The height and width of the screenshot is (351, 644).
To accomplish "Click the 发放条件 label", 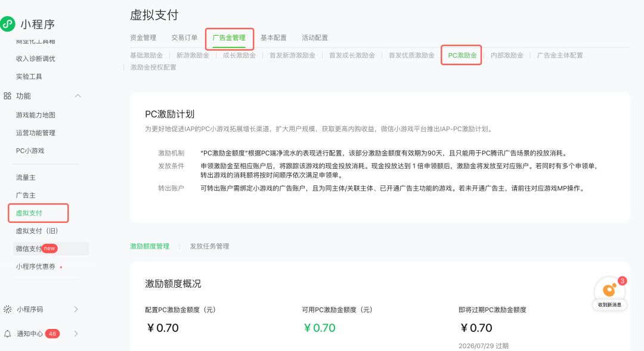I will pos(171,166).
